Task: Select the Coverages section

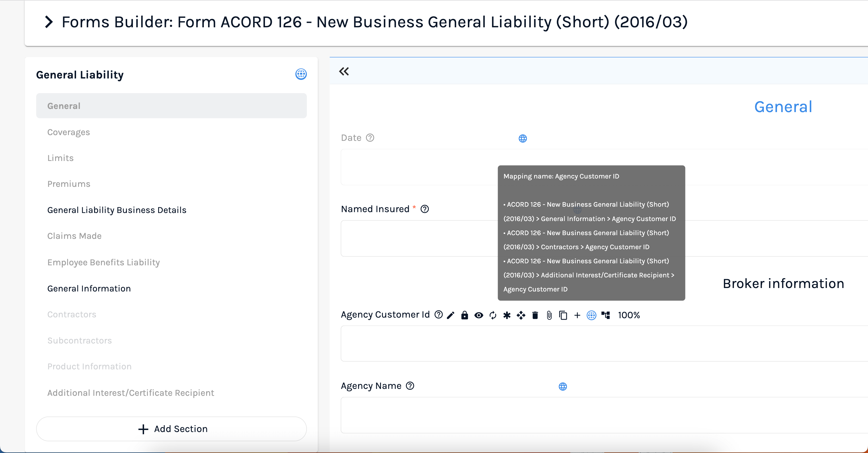Action: (69, 132)
